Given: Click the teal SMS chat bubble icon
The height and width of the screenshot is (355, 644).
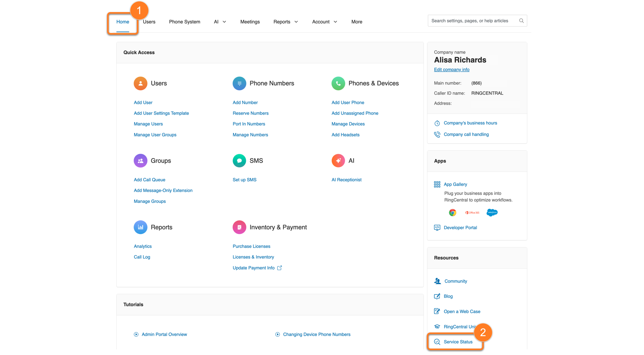Looking at the screenshot, I should click(239, 161).
